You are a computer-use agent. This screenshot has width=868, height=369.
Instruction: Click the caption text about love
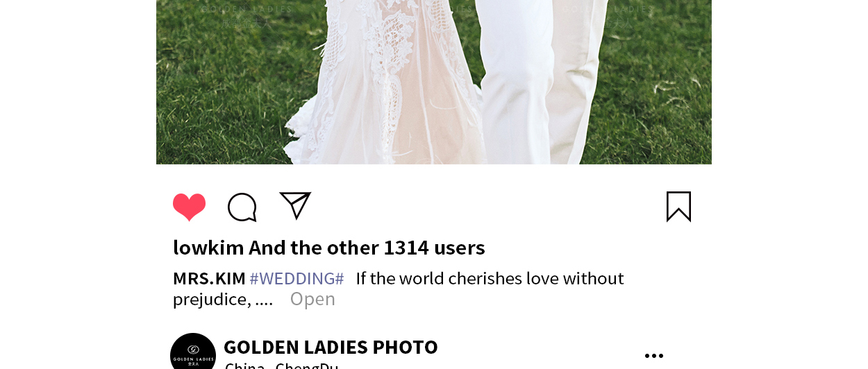pyautogui.click(x=490, y=279)
